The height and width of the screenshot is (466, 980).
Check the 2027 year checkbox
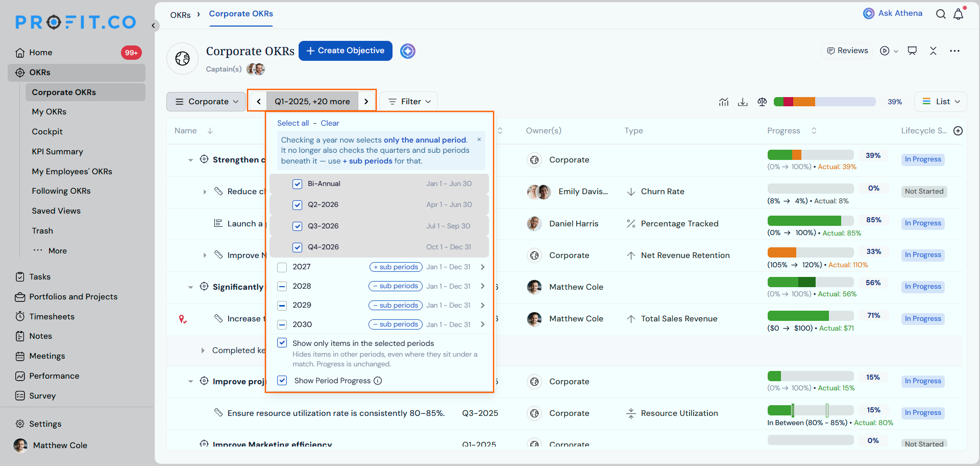pyautogui.click(x=282, y=267)
